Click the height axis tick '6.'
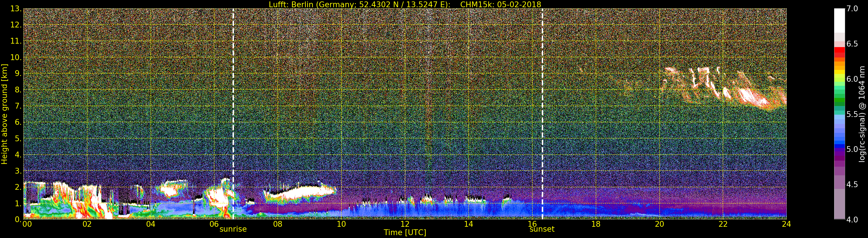Screen dimensions: 868x238 pyautogui.click(x=18, y=122)
